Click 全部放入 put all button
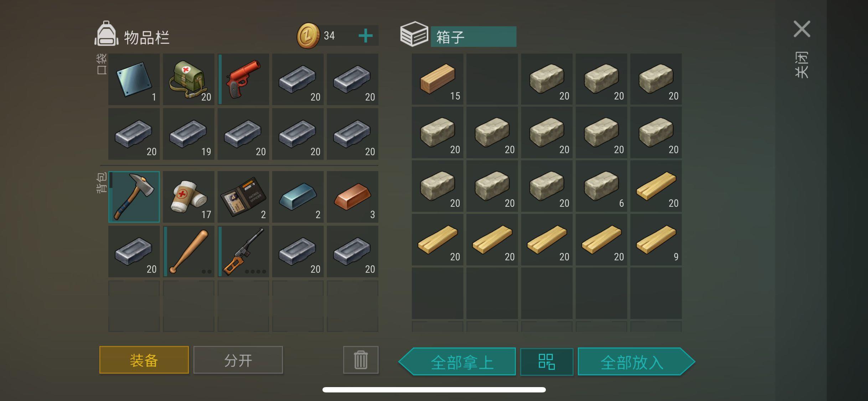This screenshot has width=868, height=401. pyautogui.click(x=636, y=362)
